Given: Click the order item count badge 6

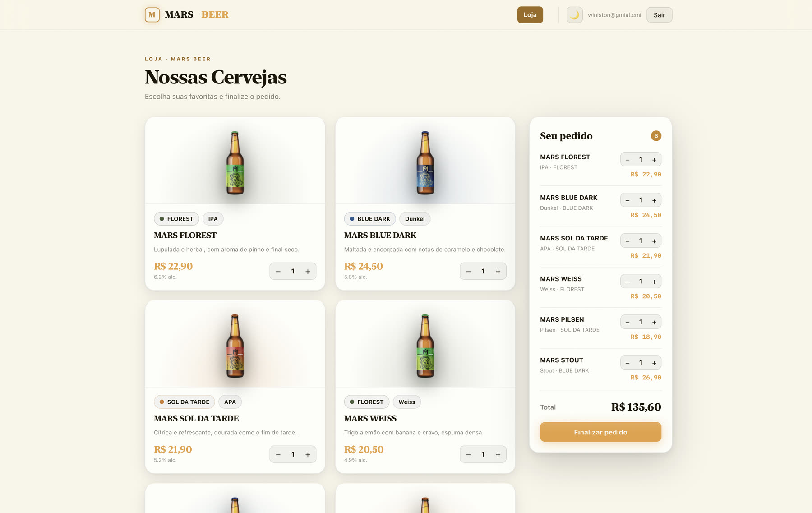Looking at the screenshot, I should click(x=656, y=136).
